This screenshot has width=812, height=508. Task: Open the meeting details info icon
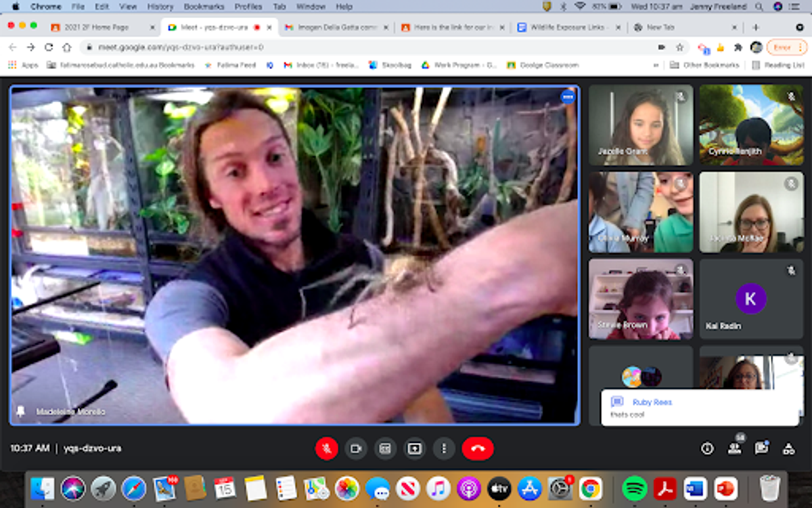click(x=707, y=448)
